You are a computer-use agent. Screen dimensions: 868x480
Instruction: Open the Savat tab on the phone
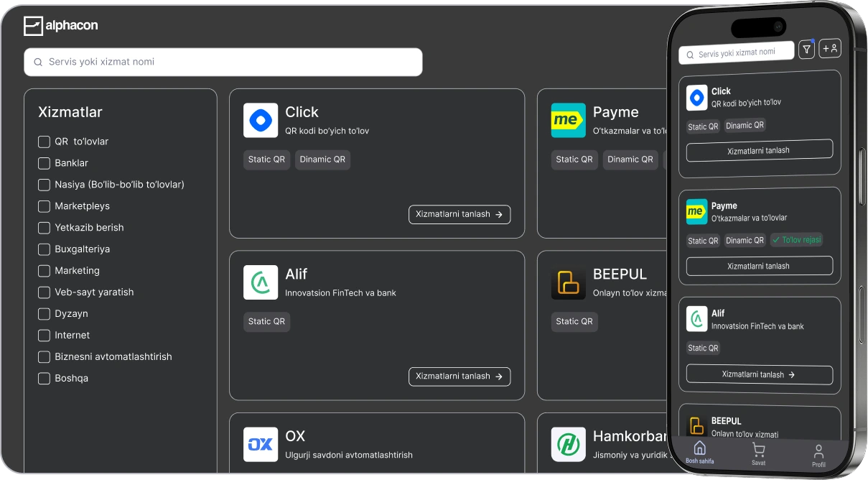point(758,455)
